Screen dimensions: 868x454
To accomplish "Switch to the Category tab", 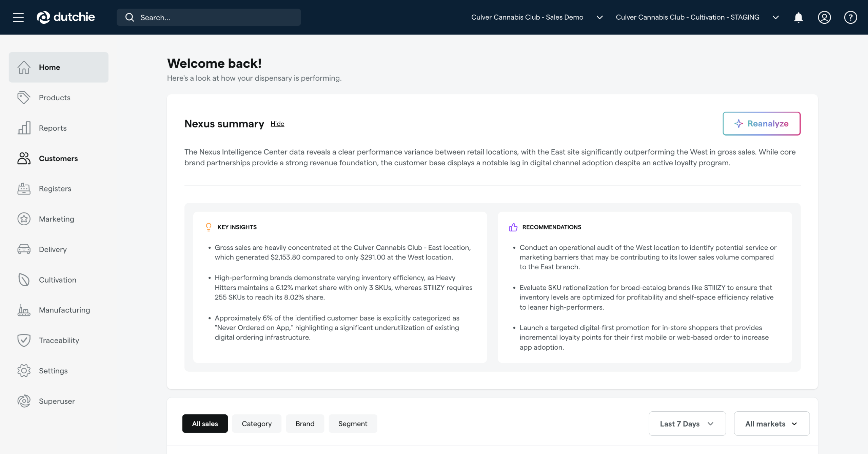I will click(257, 424).
